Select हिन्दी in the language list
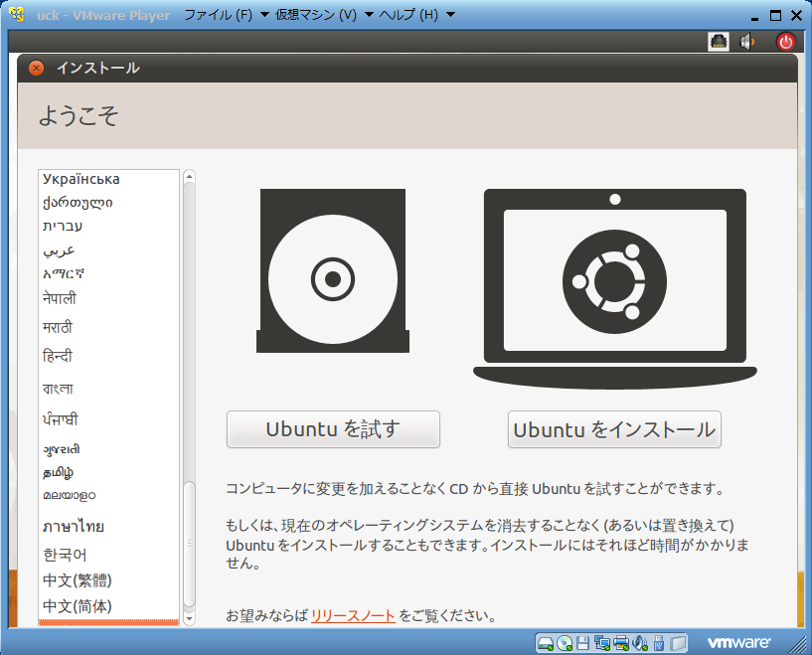This screenshot has width=812, height=655. coord(108,356)
